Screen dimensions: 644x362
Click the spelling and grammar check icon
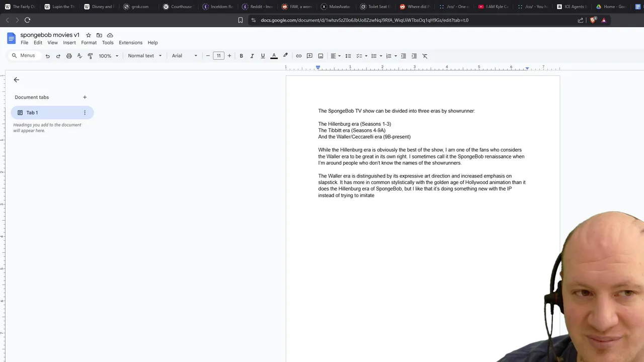(79, 56)
